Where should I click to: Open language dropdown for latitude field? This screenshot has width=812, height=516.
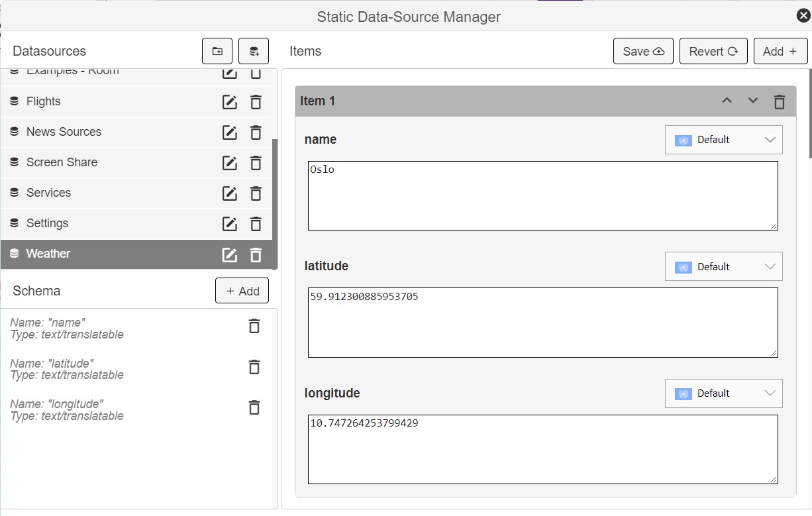[723, 266]
